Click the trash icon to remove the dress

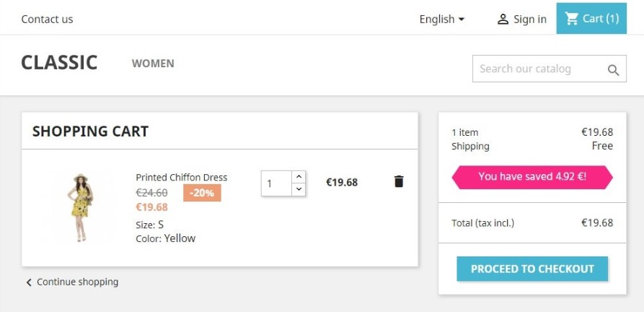click(399, 181)
